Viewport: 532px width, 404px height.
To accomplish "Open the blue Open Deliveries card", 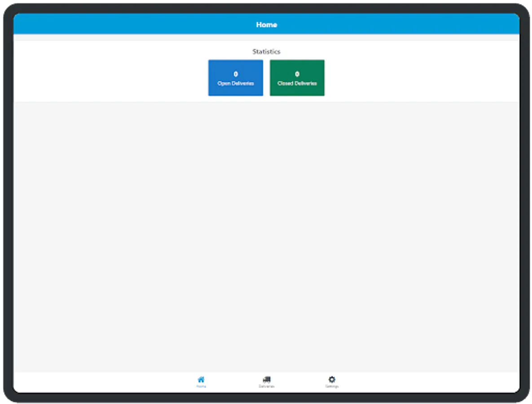I will (235, 78).
